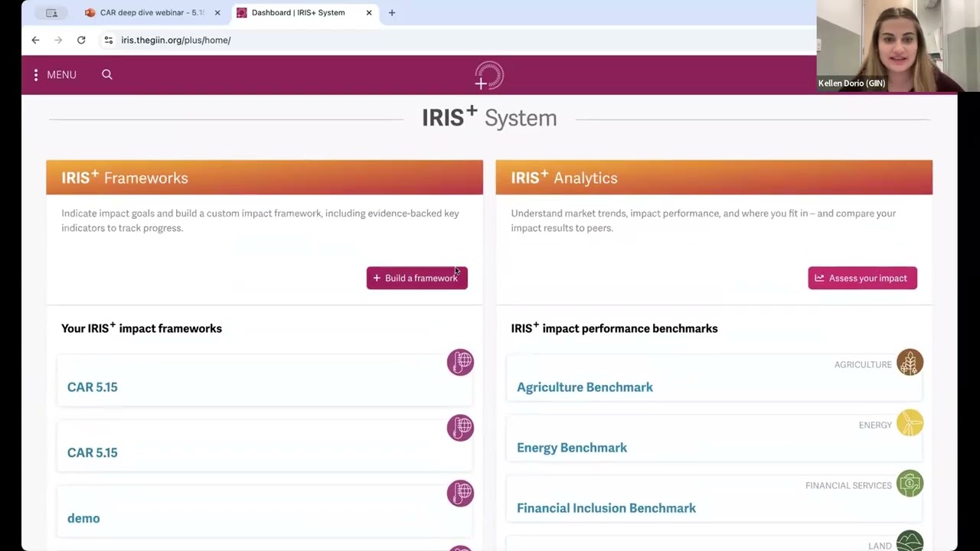Click climate icon on second CAR 5.15

tap(460, 428)
